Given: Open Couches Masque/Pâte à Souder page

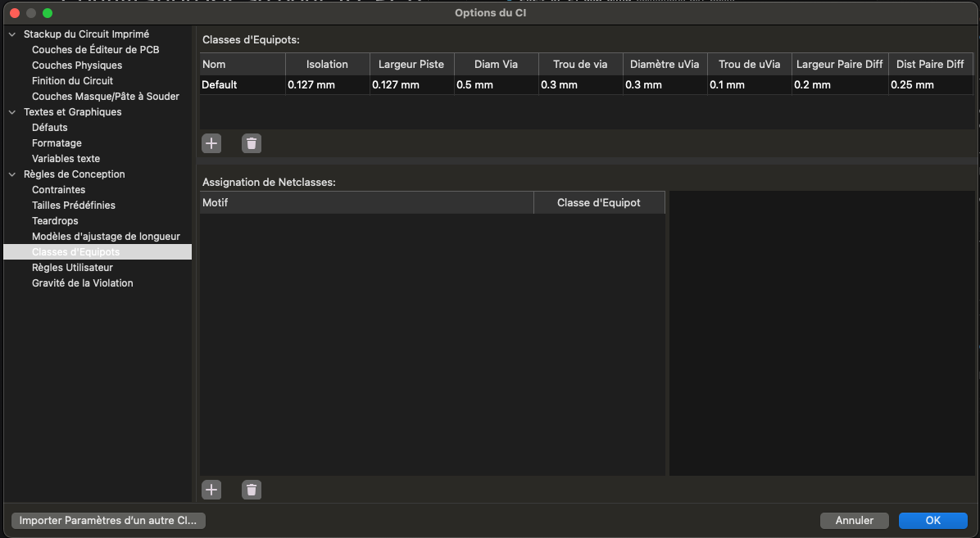Looking at the screenshot, I should (106, 97).
